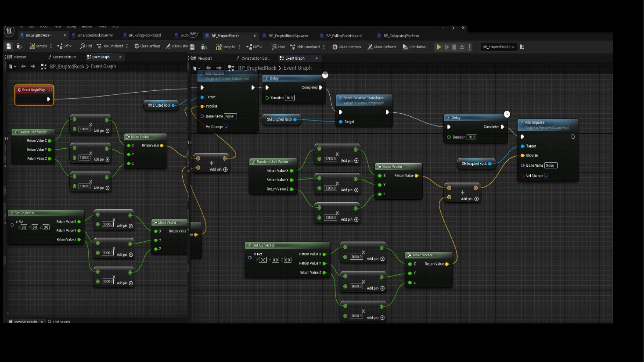Open Class Settings in the left window
Image resolution: width=644 pixels, height=362 pixels.
[x=148, y=46]
